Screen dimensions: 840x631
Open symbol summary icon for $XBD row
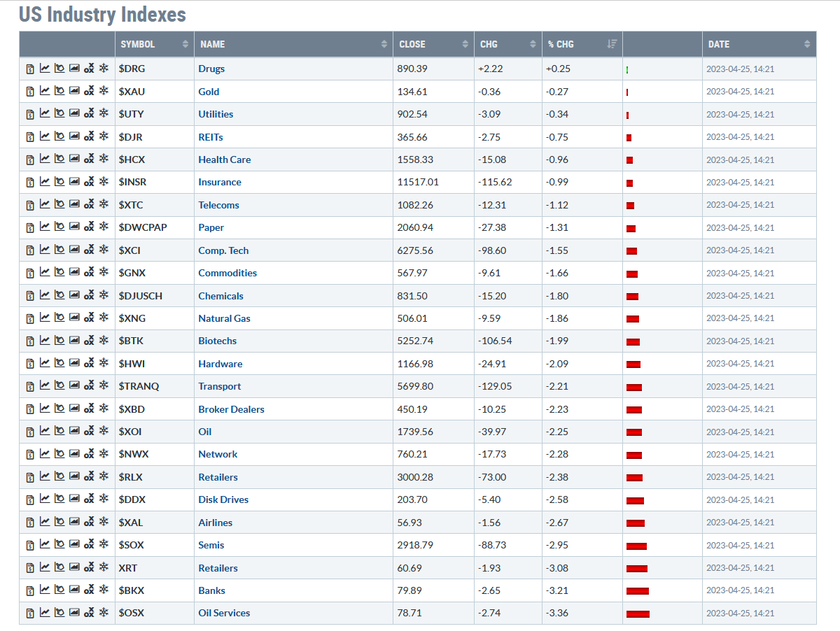(x=30, y=409)
